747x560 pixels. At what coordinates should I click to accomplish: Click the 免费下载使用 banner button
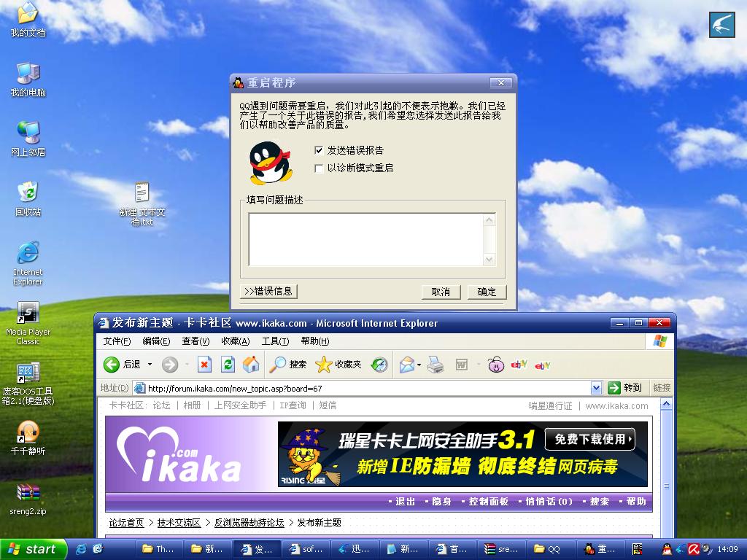(x=589, y=439)
